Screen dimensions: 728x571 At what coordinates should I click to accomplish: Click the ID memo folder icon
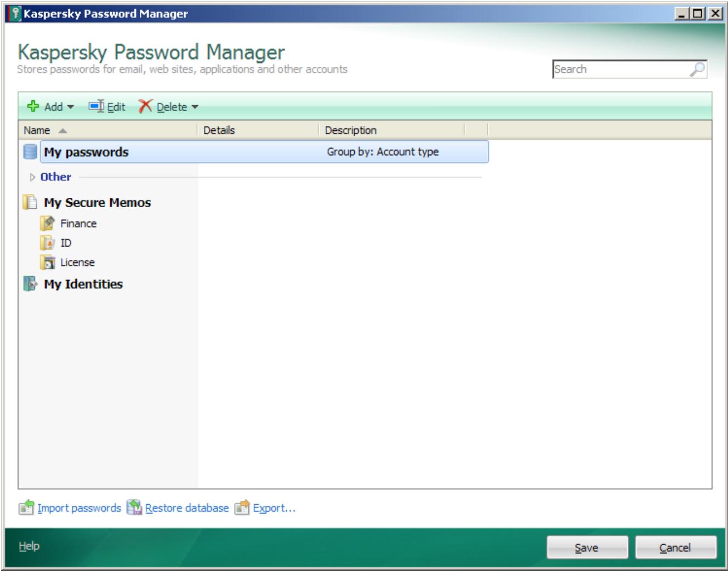(48, 243)
